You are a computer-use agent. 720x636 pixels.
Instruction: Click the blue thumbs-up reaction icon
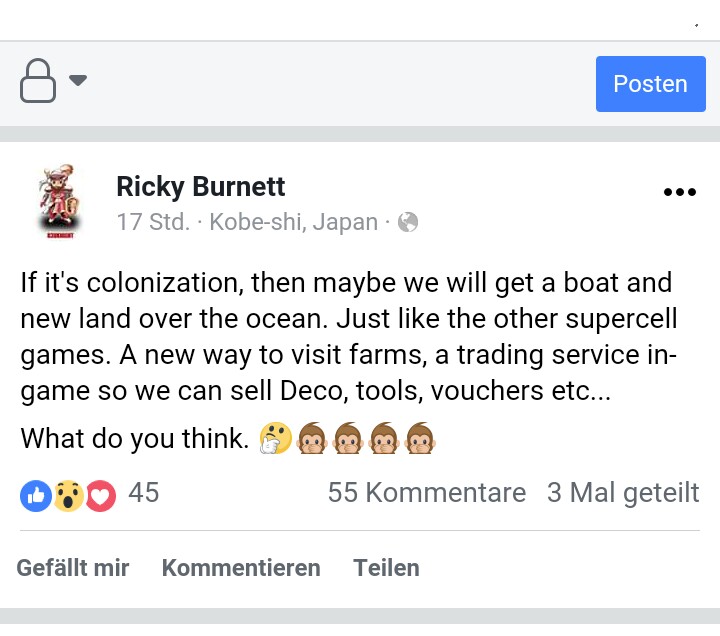point(35,495)
